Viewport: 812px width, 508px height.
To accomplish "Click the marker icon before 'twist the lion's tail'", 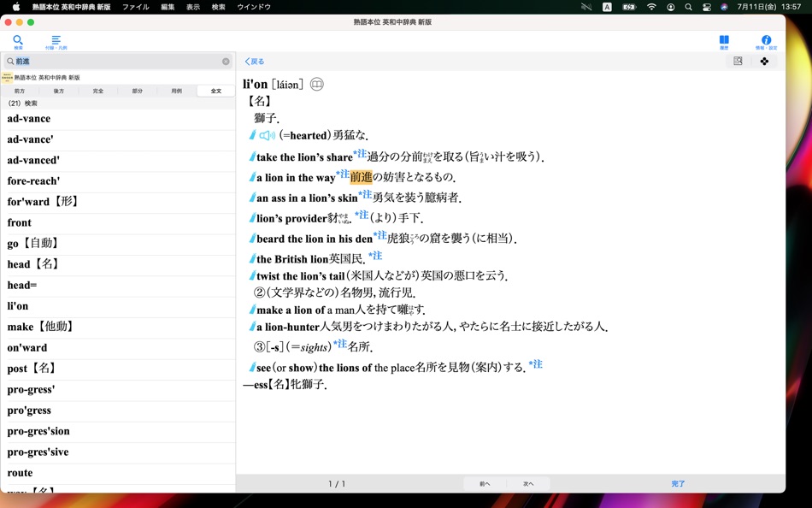I will point(252,275).
